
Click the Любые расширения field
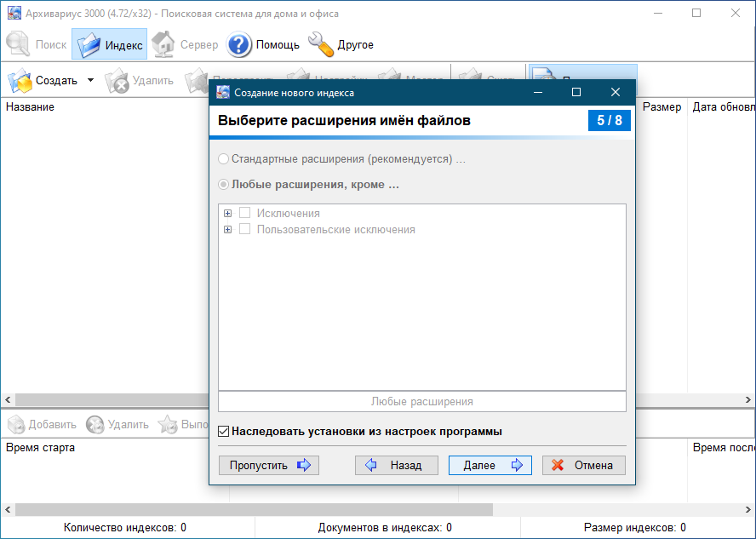422,401
